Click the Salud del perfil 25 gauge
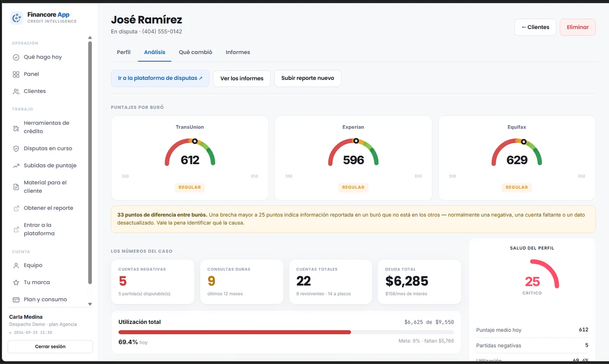Viewport: 609px width, 364px height. pyautogui.click(x=532, y=278)
